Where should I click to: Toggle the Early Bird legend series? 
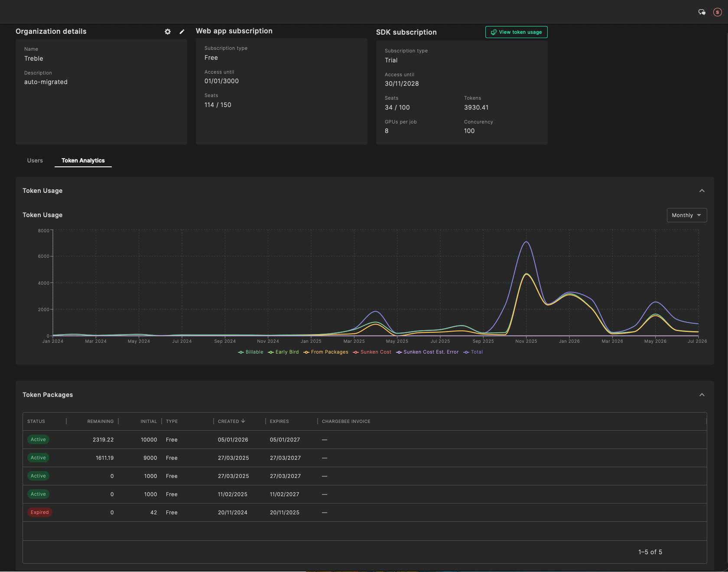(283, 352)
